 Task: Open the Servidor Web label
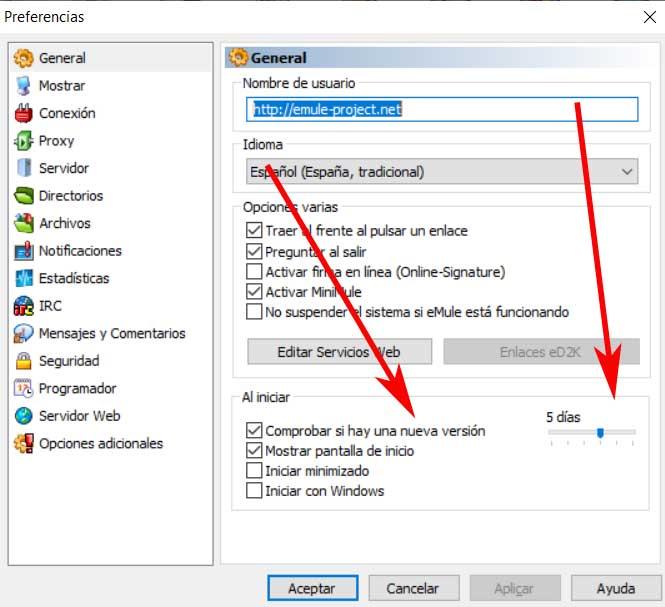(80, 416)
